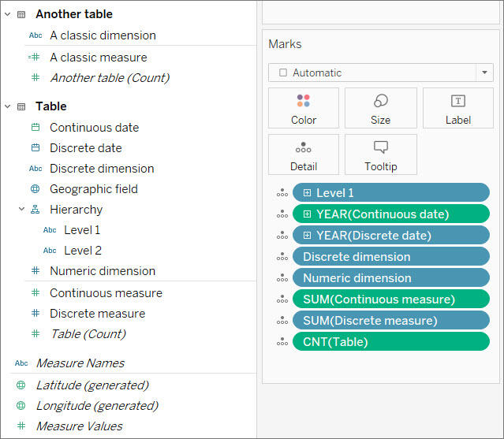Click Abc icon of A classic dimension
The width and height of the screenshot is (504, 439).
tap(35, 35)
